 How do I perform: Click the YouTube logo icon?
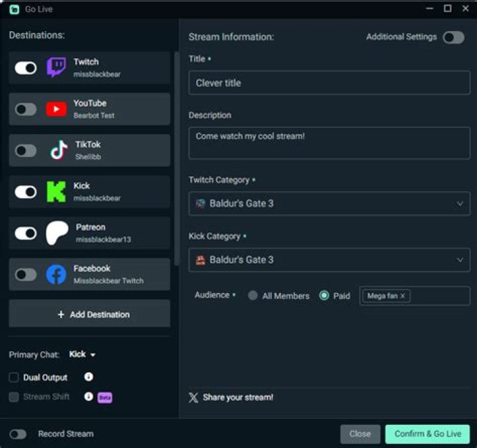(x=56, y=109)
